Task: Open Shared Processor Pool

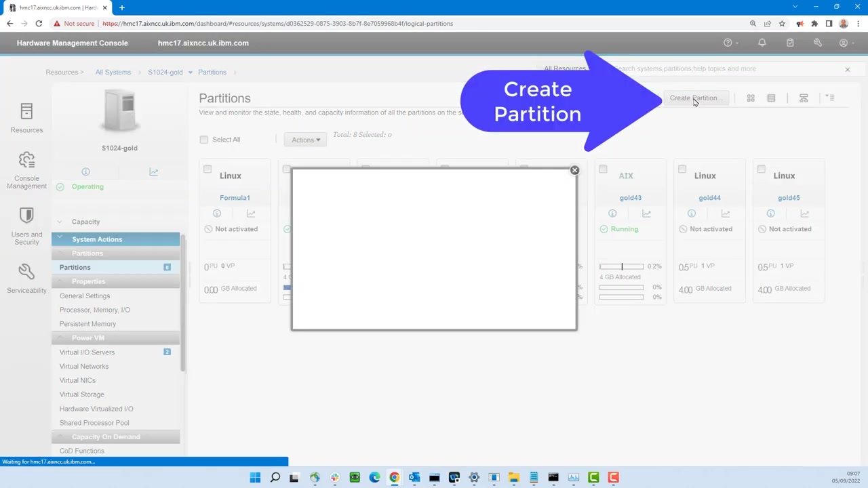Action: (94, 423)
